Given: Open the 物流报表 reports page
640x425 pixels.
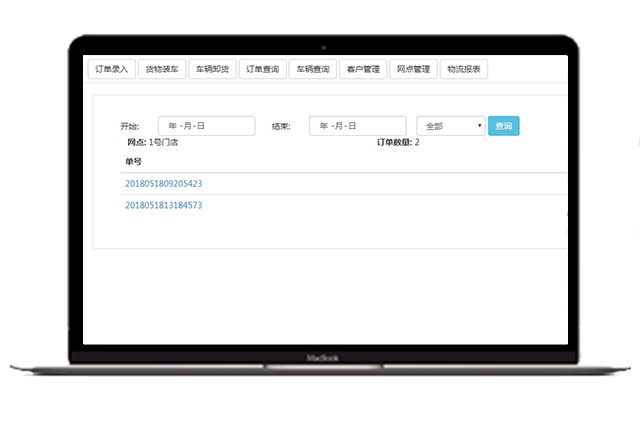Looking at the screenshot, I should (x=464, y=70).
